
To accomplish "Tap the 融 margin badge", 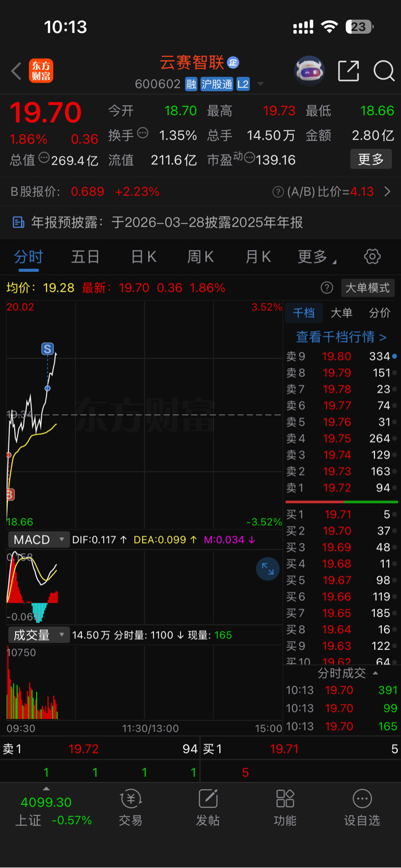I will pyautogui.click(x=191, y=84).
